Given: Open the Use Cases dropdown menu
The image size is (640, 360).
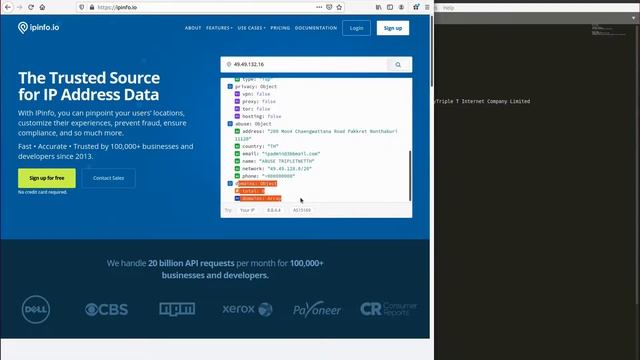Looking at the screenshot, I should pos(251,28).
